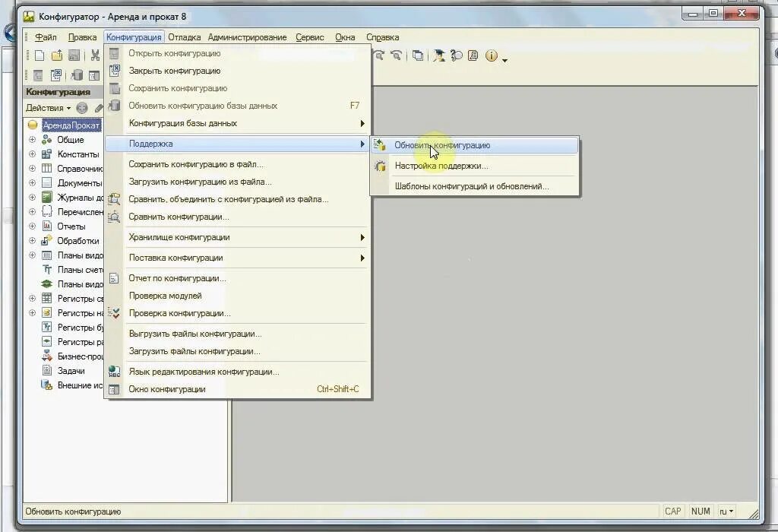Expand the Справочники tree node
This screenshot has width=778, height=532.
32,168
